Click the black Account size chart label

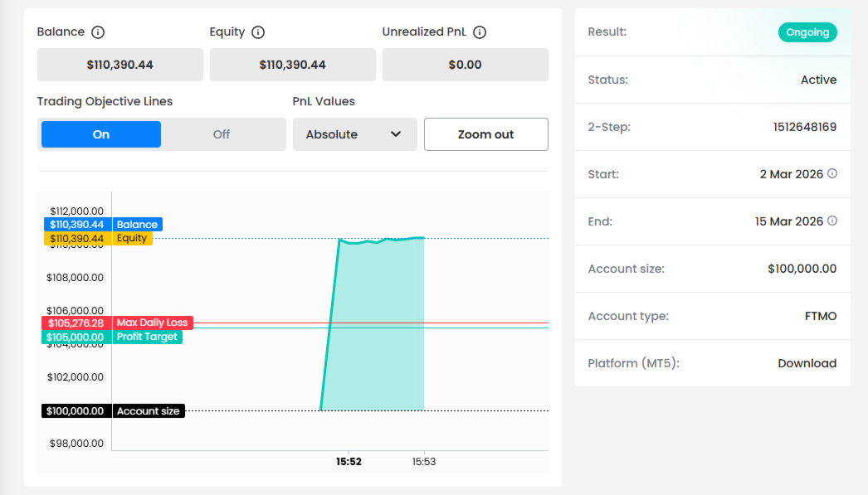pyautogui.click(x=148, y=411)
